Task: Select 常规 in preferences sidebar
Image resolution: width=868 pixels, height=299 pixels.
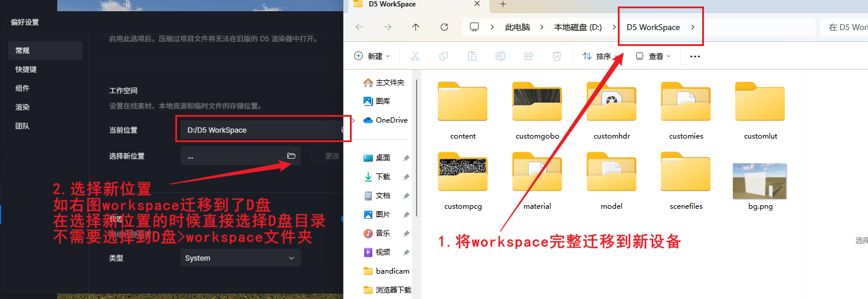Action: pyautogui.click(x=45, y=51)
